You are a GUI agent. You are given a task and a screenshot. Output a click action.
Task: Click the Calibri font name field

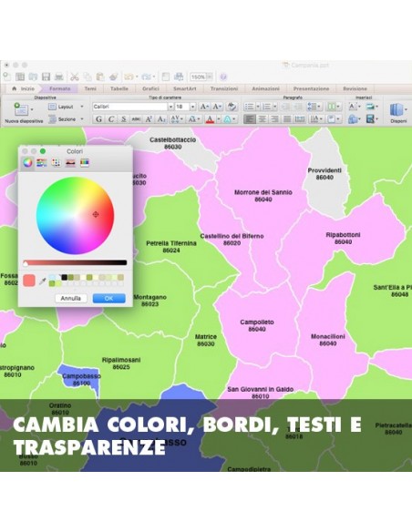(x=130, y=107)
